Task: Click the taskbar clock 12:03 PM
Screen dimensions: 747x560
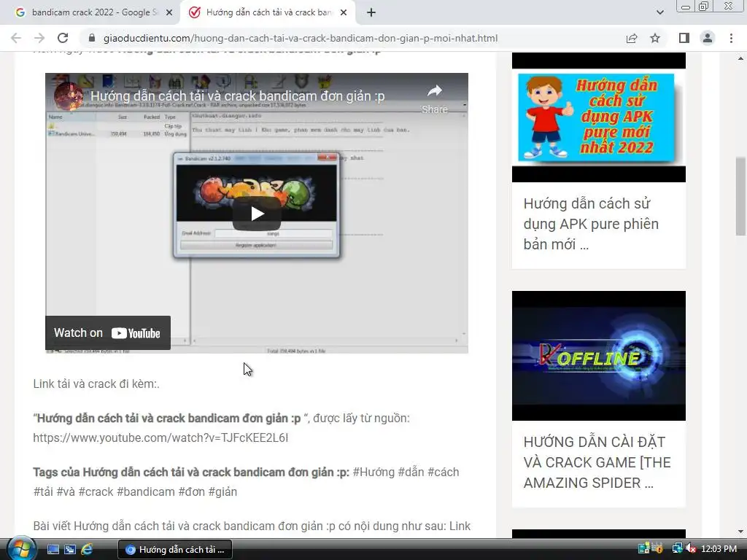Action: point(719,549)
